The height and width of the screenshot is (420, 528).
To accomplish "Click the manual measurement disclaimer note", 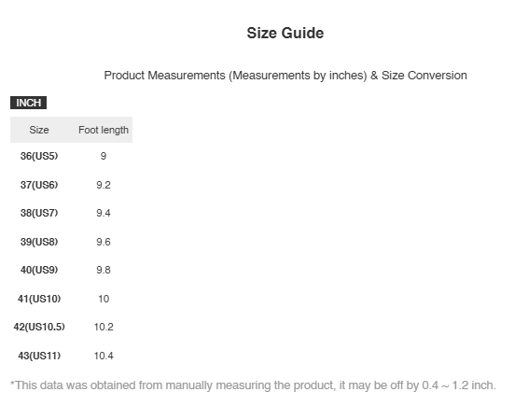I will [253, 385].
